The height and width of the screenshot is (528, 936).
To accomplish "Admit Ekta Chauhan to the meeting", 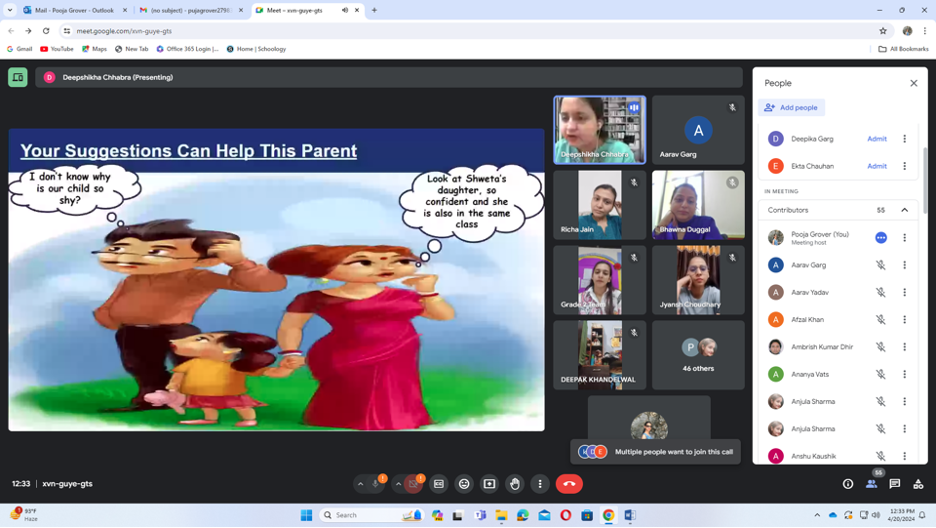I will pyautogui.click(x=877, y=166).
